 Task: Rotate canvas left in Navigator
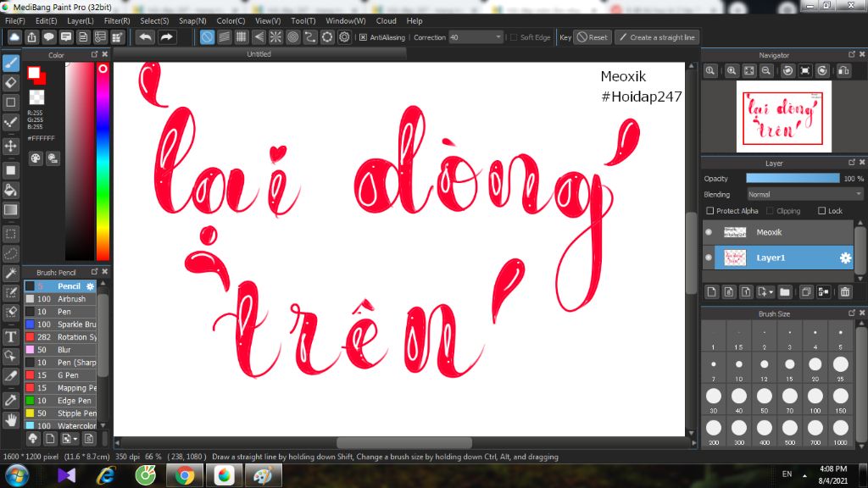[787, 71]
